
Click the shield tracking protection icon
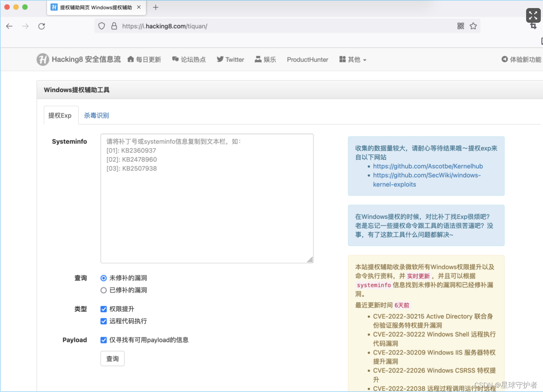102,26
